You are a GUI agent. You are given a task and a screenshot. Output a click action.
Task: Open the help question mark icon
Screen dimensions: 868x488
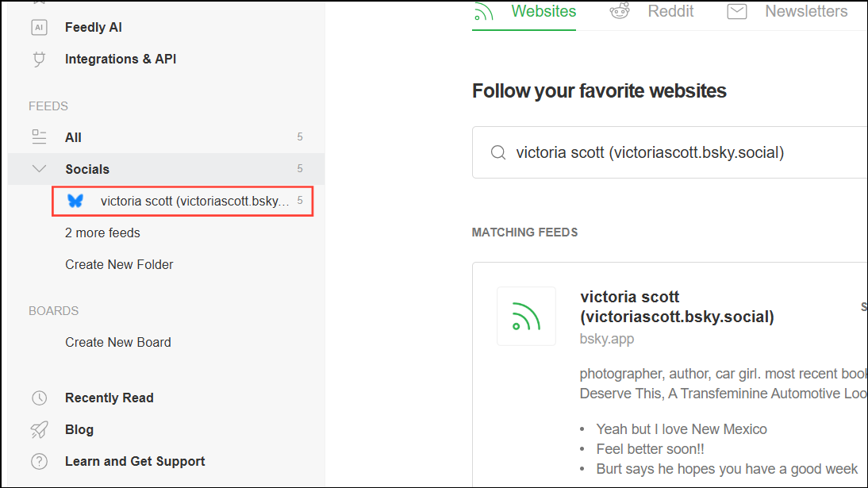click(x=39, y=461)
